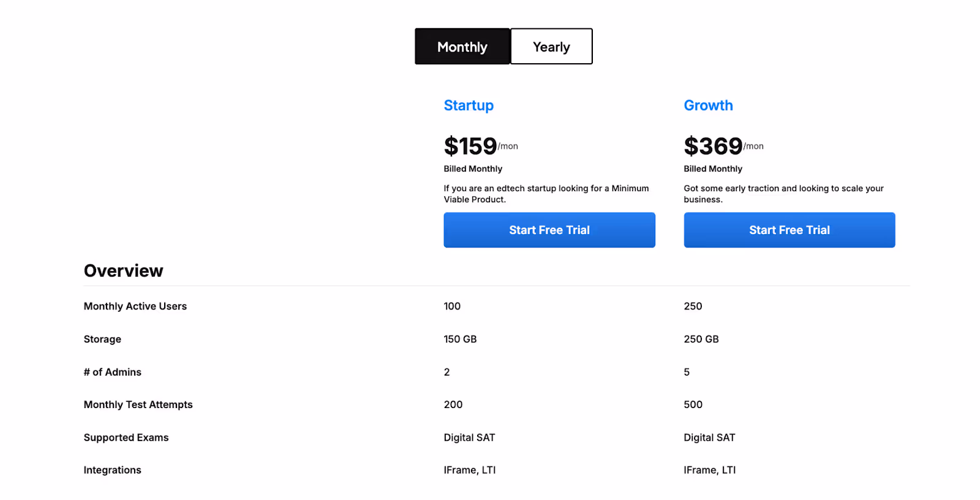The height and width of the screenshot is (500, 980).
Task: Click Monthly Test Attempts row label
Action: pyautogui.click(x=138, y=404)
